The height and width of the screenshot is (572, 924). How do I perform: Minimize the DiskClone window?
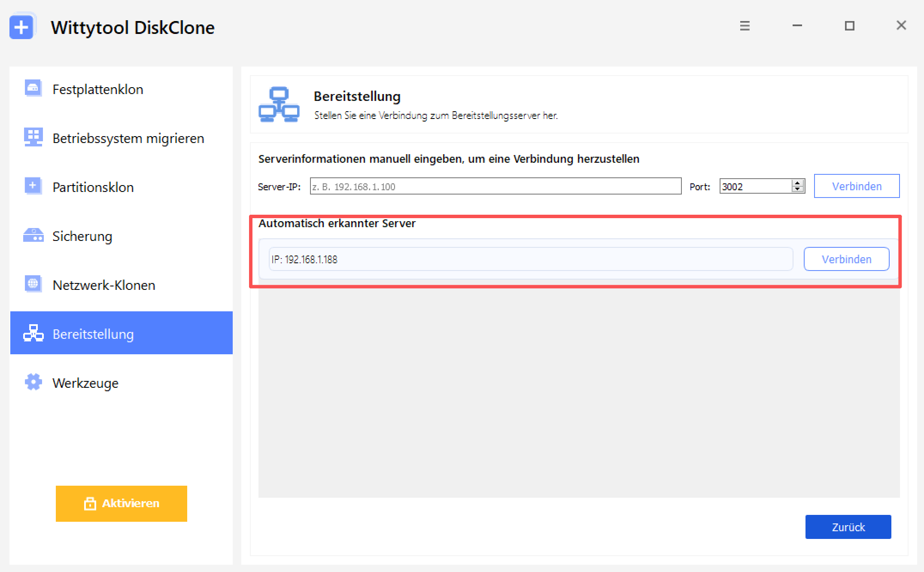[x=797, y=26]
